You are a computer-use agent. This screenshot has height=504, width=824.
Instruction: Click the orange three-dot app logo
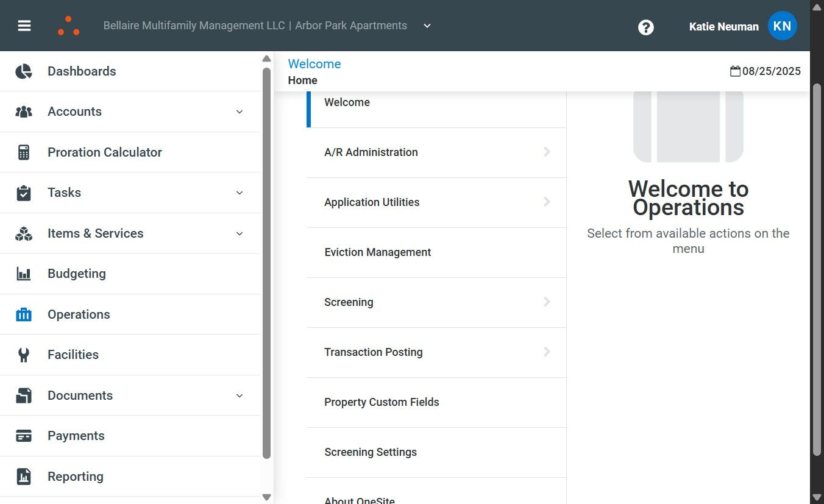68,26
